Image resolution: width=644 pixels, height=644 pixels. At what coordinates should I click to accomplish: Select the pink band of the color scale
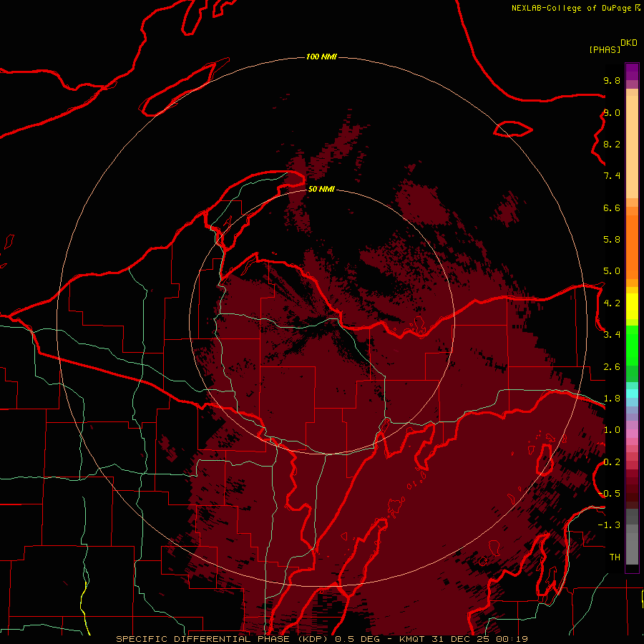tap(632, 434)
